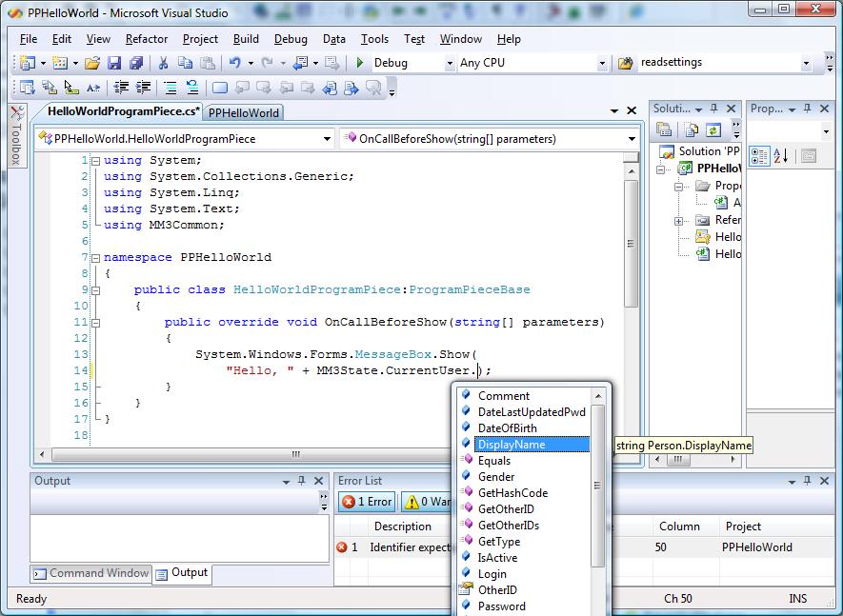Choose Password from the IntelliSense list
The width and height of the screenshot is (843, 616).
pyautogui.click(x=502, y=606)
